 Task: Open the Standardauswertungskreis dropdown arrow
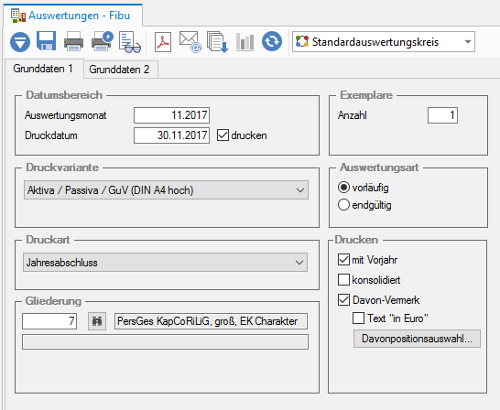tap(468, 42)
